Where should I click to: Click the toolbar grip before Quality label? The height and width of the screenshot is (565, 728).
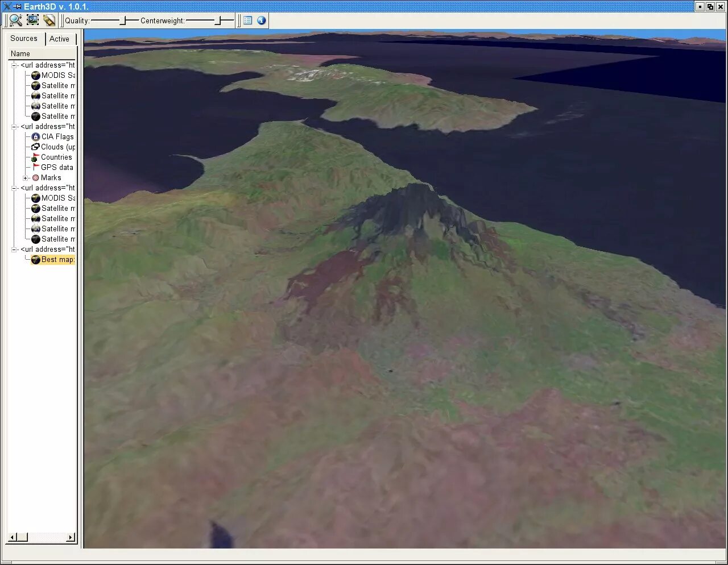point(62,20)
